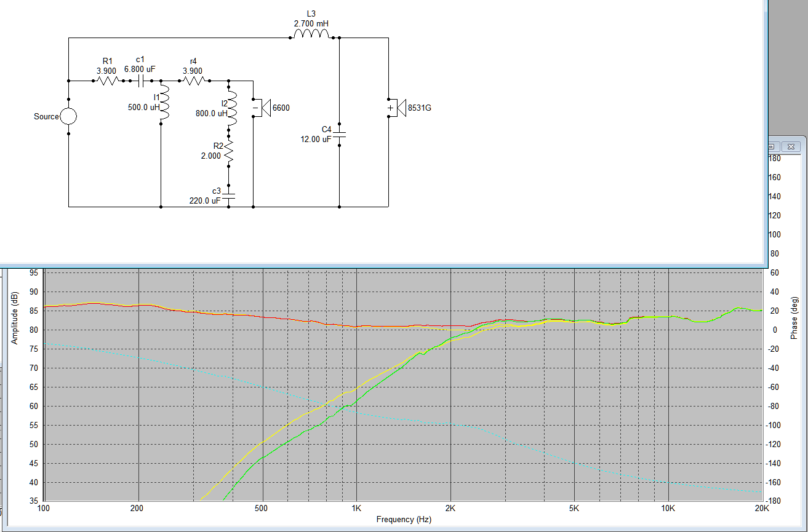Viewport: 808px width, 532px height.
Task: Select the C4 capacitor symbol
Action: click(340, 133)
